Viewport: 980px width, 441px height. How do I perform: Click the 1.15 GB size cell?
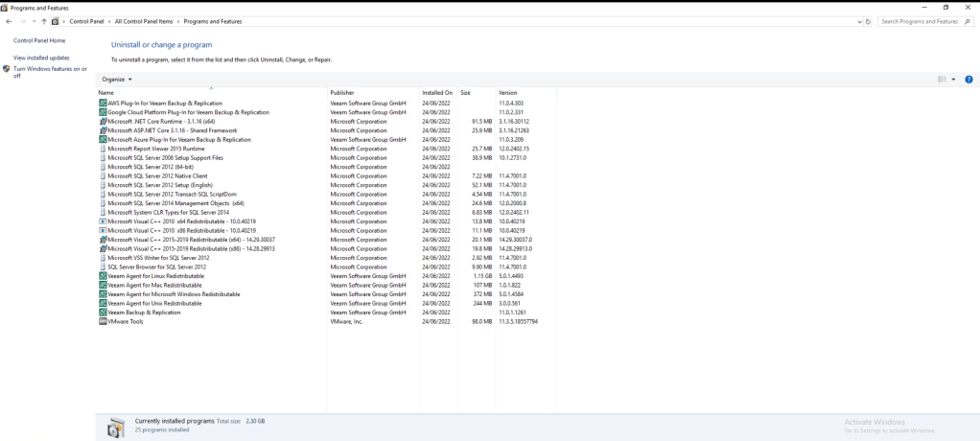[x=482, y=276]
